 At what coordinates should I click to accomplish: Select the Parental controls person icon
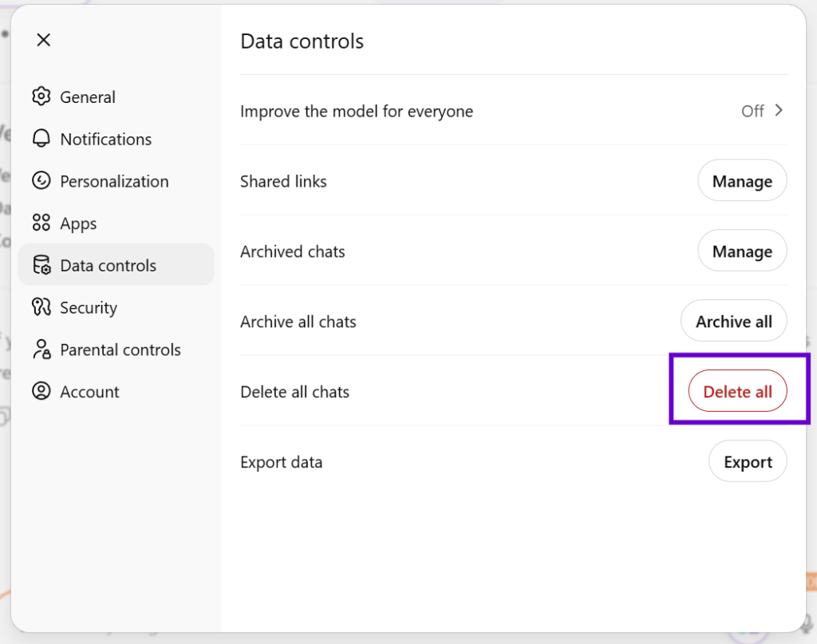tap(41, 350)
